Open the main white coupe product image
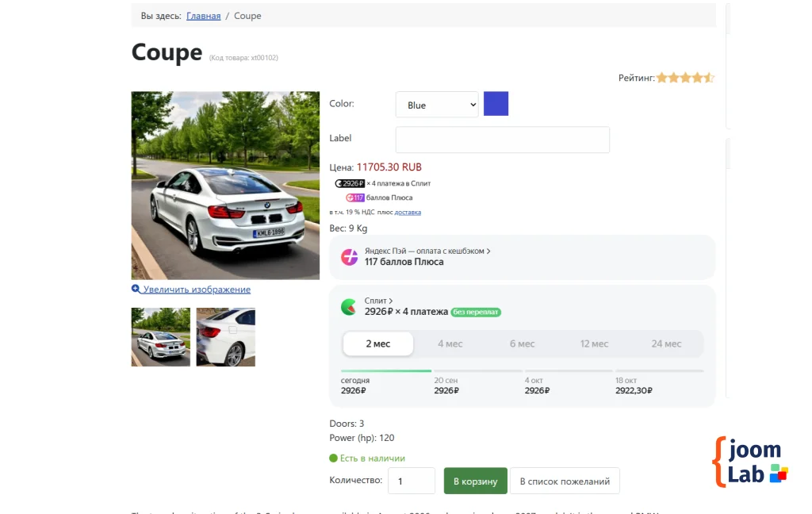812x514 pixels. click(x=225, y=186)
